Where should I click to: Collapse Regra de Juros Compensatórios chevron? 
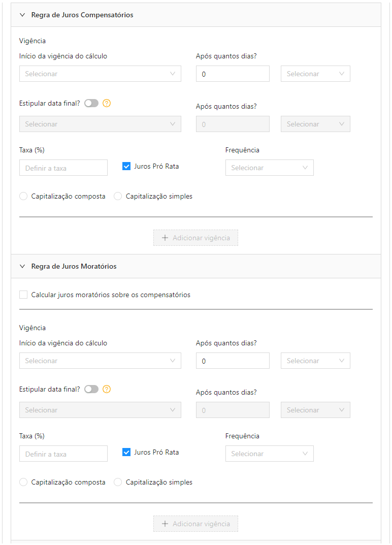(22, 15)
